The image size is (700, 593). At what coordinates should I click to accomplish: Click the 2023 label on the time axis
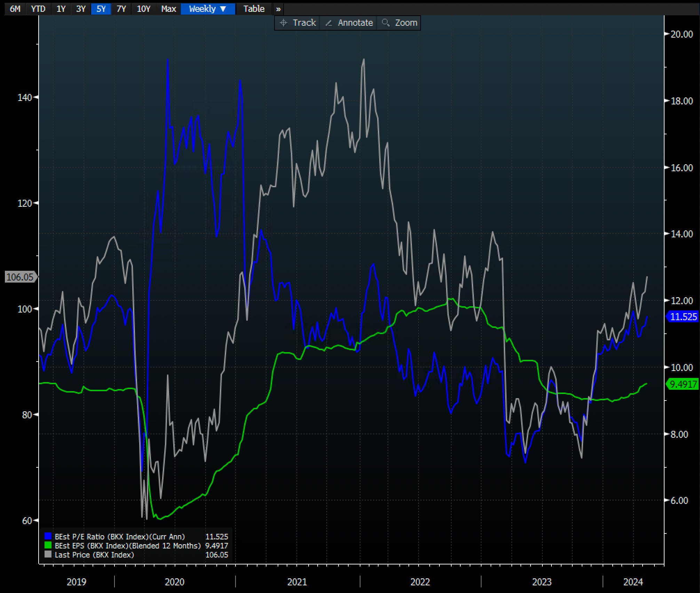(542, 582)
